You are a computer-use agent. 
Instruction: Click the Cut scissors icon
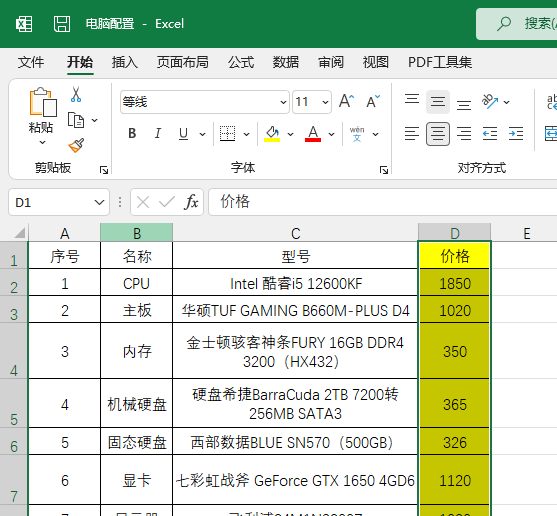point(76,94)
